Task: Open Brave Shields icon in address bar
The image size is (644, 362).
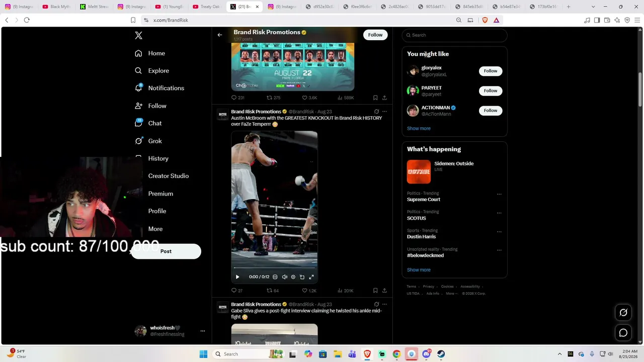Action: (x=485, y=20)
